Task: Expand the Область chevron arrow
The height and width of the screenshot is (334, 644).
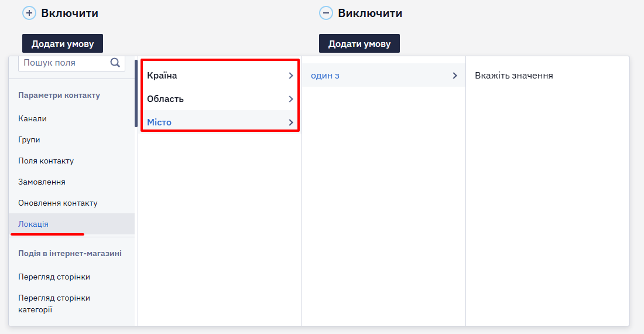Action: (291, 99)
